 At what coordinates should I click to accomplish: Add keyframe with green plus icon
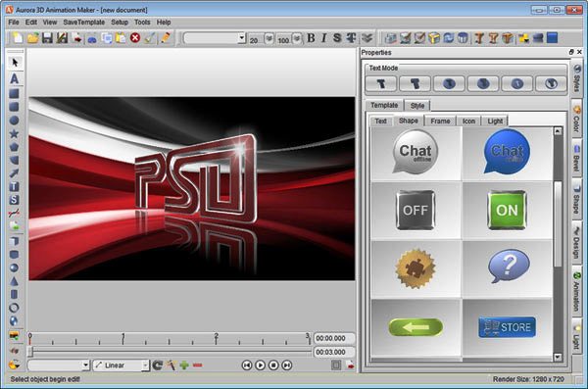[184, 365]
